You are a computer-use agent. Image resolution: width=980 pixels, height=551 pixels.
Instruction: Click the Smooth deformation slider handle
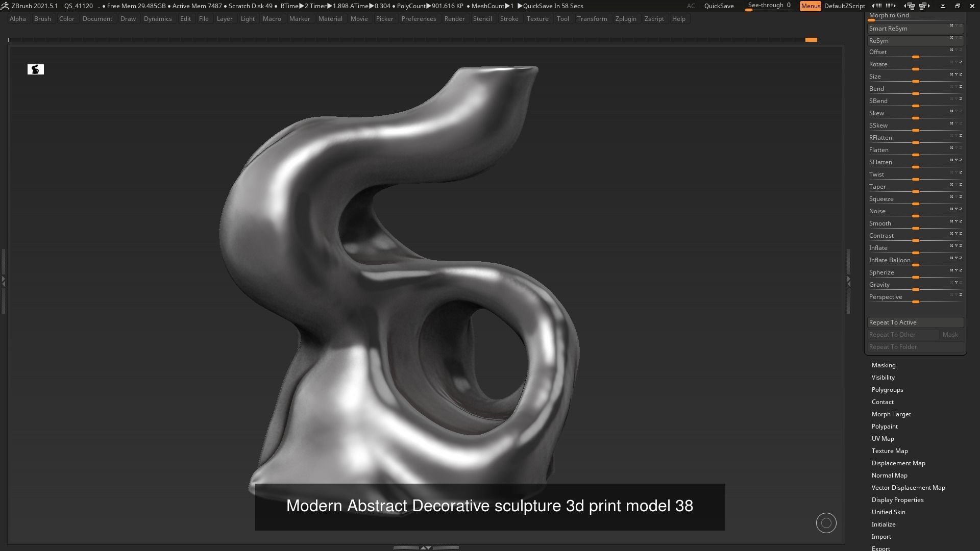[x=916, y=229]
